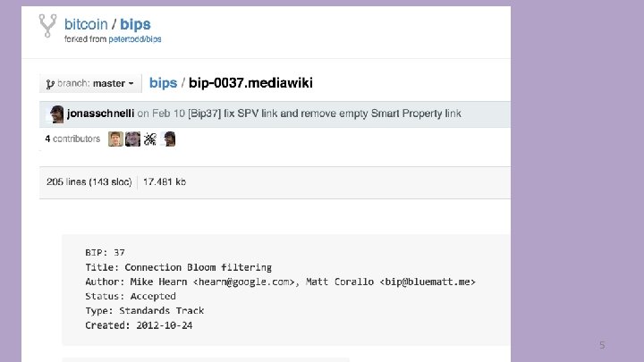Open the first contributor avatar
The height and width of the screenshot is (362, 644).
115,139
